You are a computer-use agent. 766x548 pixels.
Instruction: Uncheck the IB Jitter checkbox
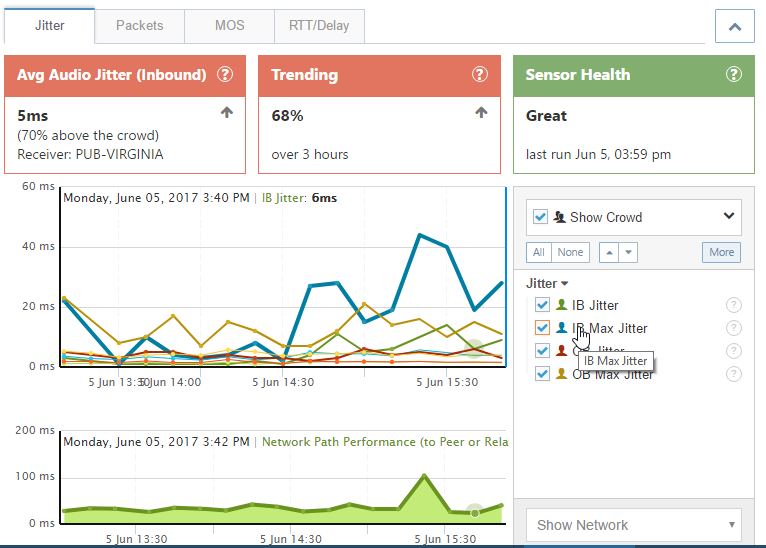click(542, 305)
